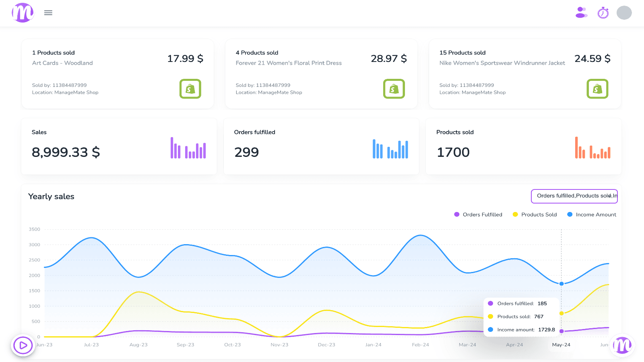644x362 pixels.
Task: Click the yellow May-24 products sold point
Action: [561, 313]
